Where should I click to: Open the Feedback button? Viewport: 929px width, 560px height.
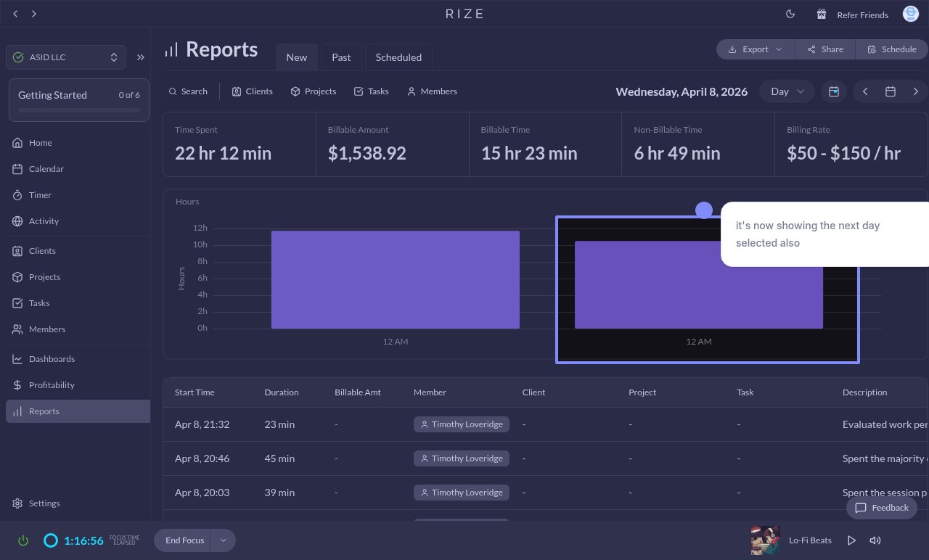[882, 508]
